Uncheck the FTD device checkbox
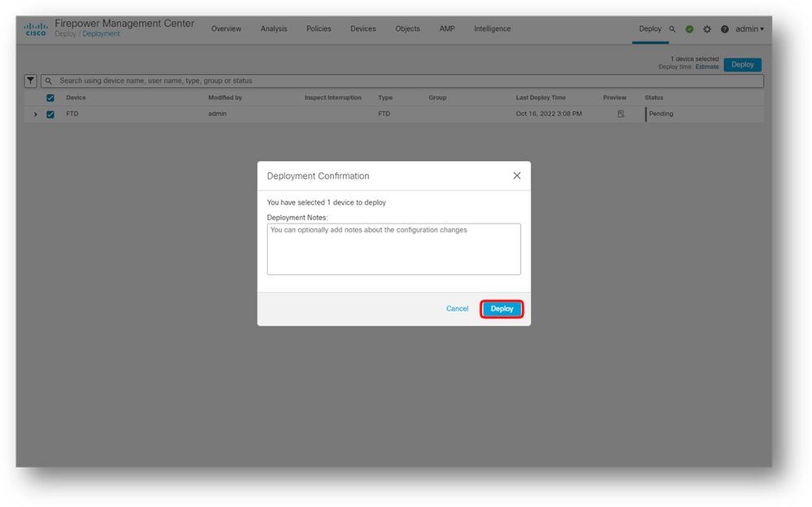Screen dimensions: 812x507 coord(50,115)
